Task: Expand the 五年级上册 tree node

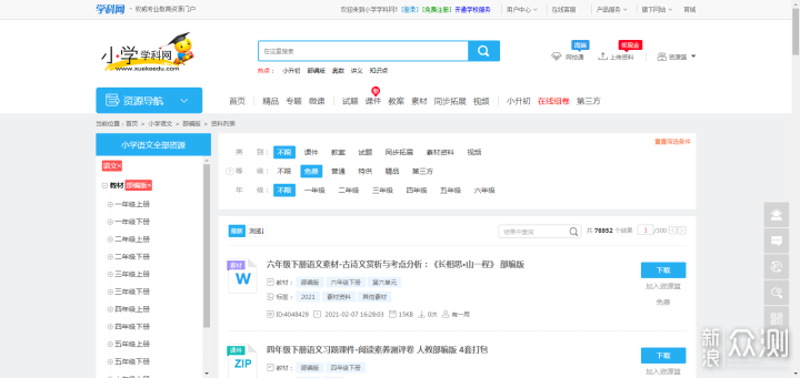Action: coord(110,344)
